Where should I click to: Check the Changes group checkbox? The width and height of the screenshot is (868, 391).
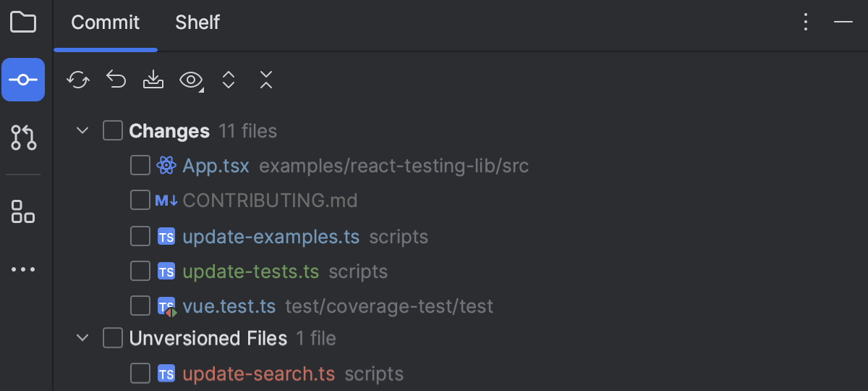point(113,131)
